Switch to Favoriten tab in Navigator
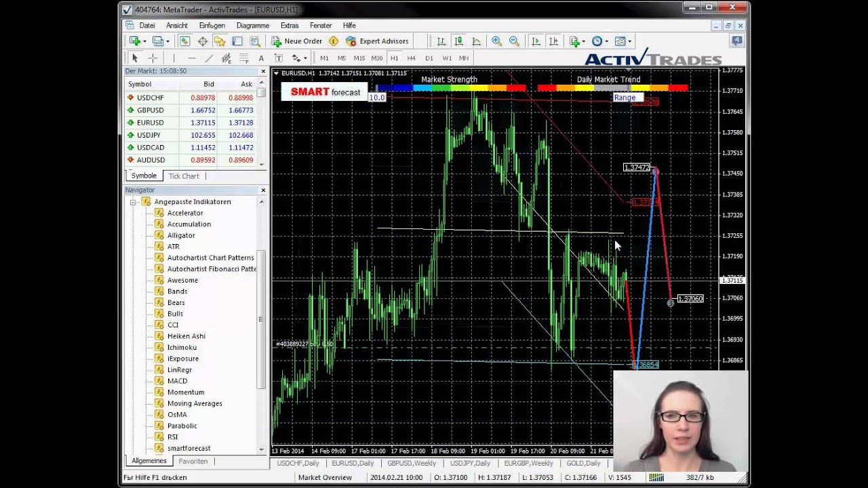This screenshot has height=488, width=868. 193,461
